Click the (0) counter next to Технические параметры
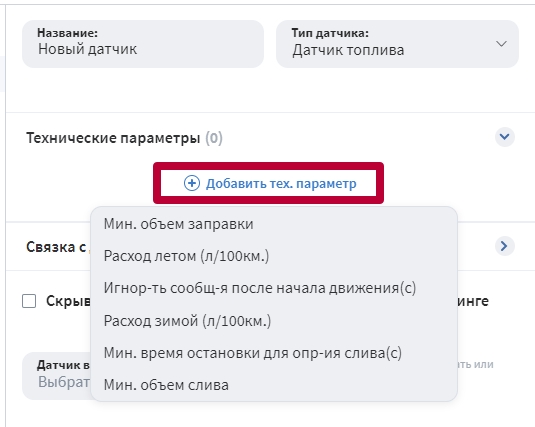This screenshot has width=535, height=427. click(214, 138)
